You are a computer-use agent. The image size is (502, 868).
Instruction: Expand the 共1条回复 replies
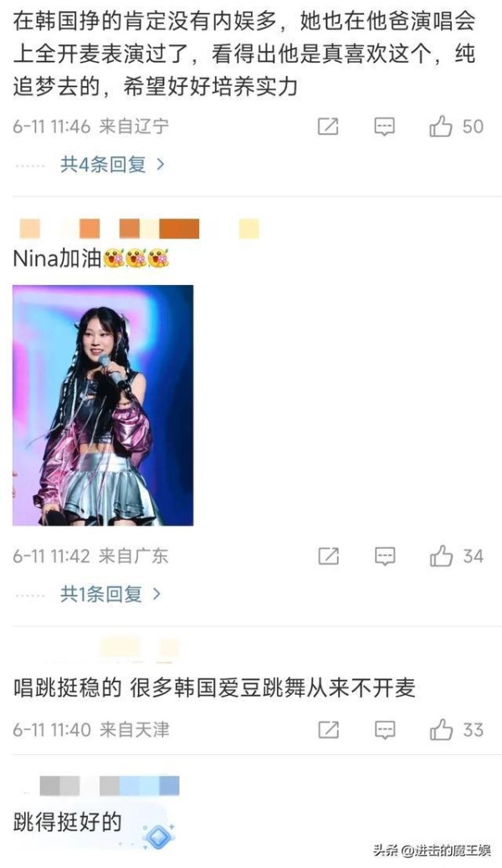point(101,594)
